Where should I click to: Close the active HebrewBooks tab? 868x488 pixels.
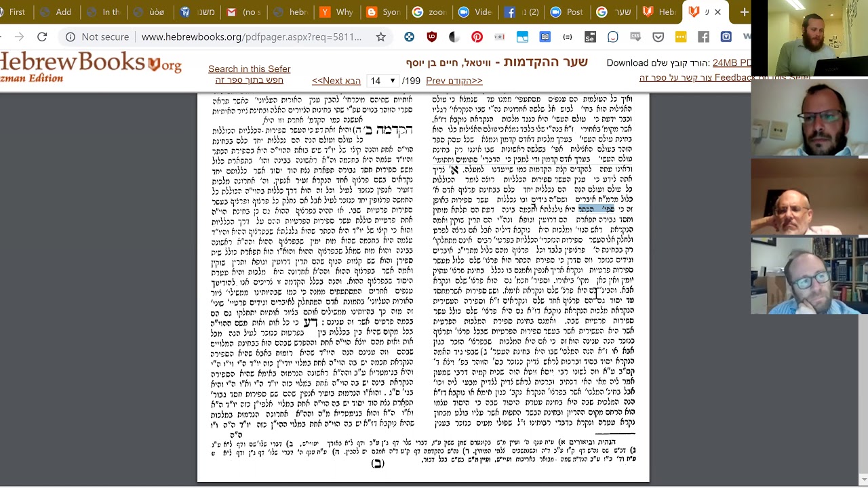(x=717, y=12)
